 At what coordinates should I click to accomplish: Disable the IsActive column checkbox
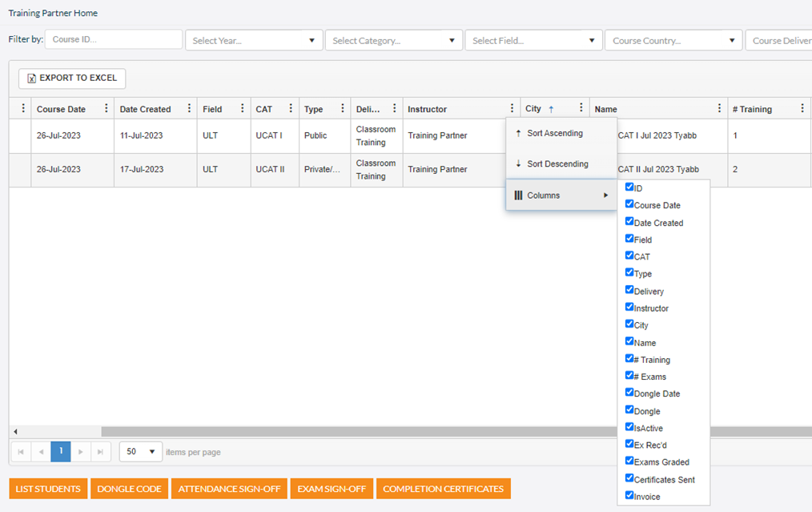[x=629, y=427]
